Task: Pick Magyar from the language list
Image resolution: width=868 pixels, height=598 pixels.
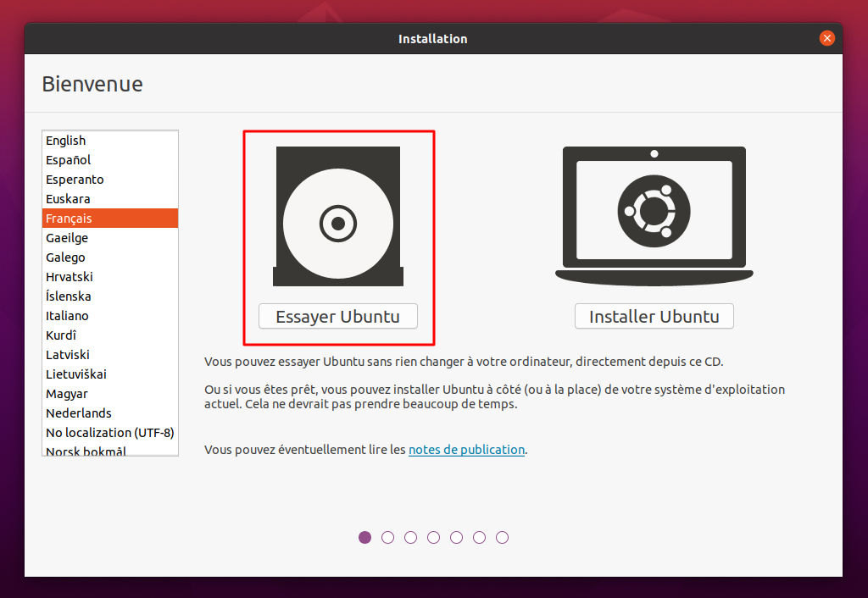Action: pyautogui.click(x=110, y=394)
